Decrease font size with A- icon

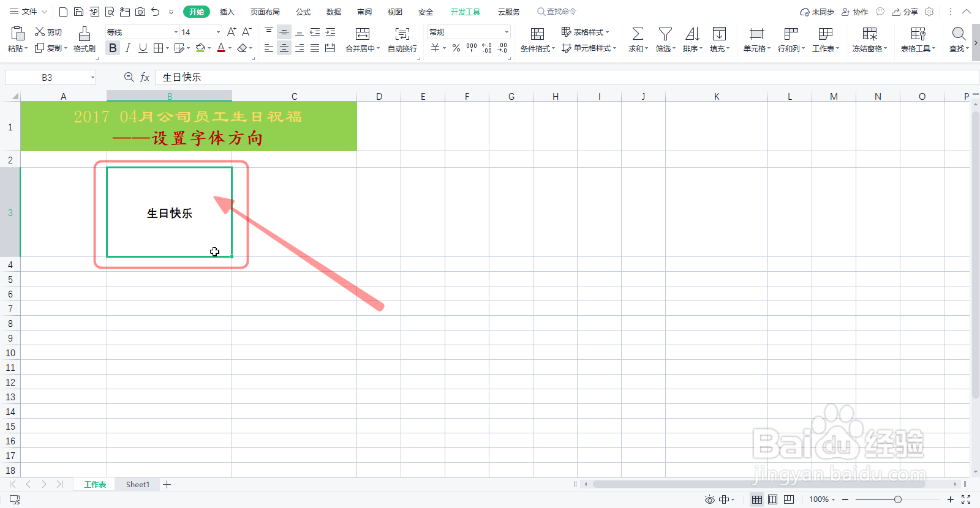tap(246, 32)
